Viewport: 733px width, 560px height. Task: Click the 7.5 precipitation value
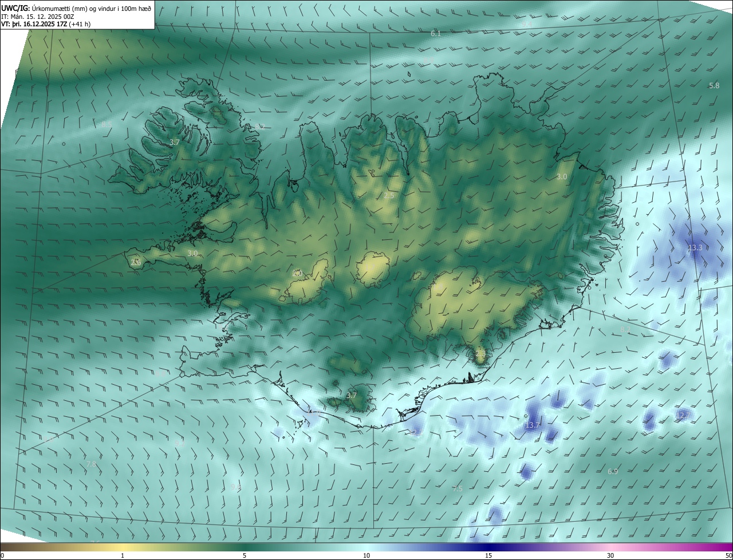458,488
